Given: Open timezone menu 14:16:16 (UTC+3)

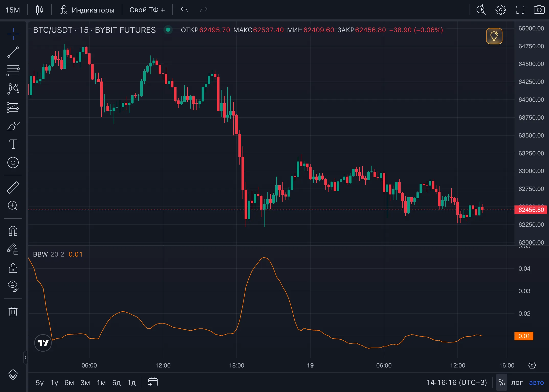Looking at the screenshot, I should pyautogui.click(x=456, y=383).
